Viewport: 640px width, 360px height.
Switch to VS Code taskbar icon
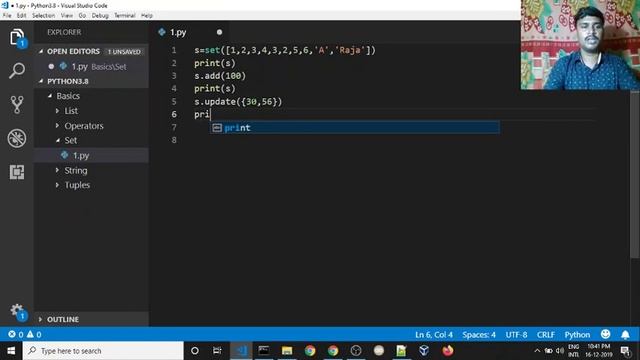click(241, 351)
